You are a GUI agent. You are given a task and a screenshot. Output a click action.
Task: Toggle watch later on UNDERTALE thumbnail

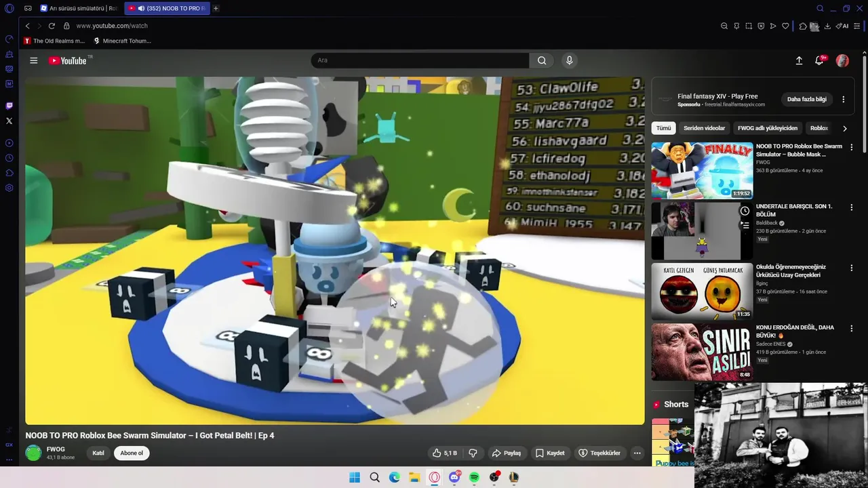pos(745,211)
